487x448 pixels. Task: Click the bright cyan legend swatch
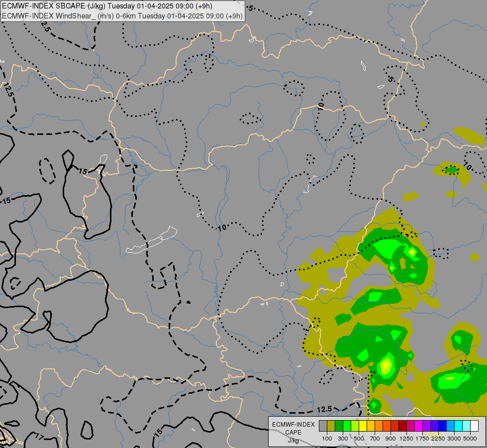(x=459, y=426)
